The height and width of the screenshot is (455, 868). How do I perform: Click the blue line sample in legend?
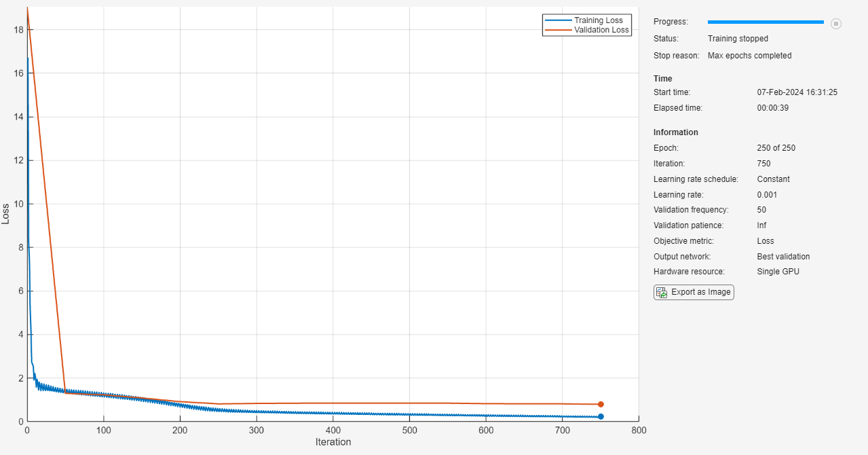tap(557, 20)
